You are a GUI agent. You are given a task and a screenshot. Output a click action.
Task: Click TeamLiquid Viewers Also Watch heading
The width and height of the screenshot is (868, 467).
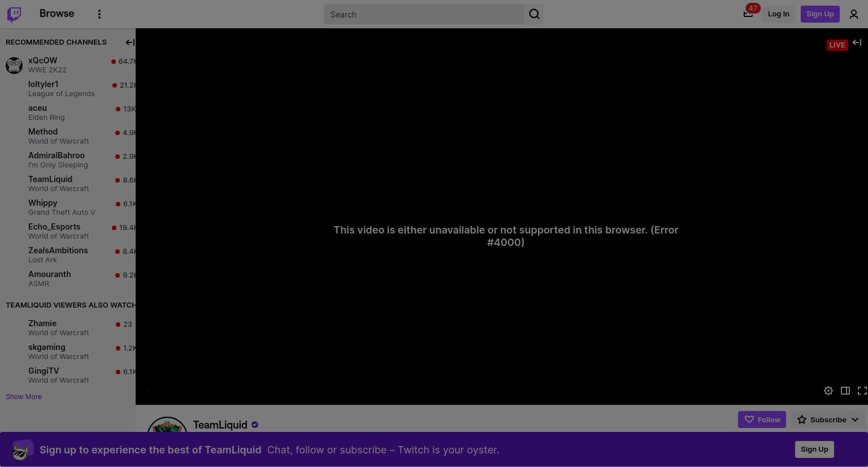coord(71,305)
